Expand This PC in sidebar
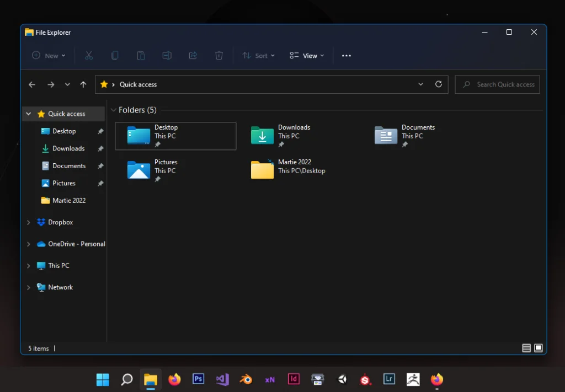This screenshot has width=565, height=392. (29, 266)
